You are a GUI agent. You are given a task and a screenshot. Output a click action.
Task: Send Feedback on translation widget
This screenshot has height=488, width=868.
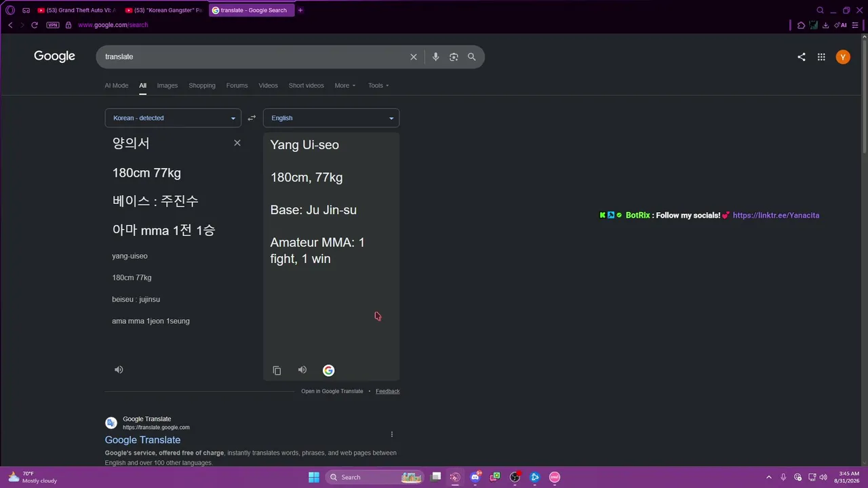388,391
